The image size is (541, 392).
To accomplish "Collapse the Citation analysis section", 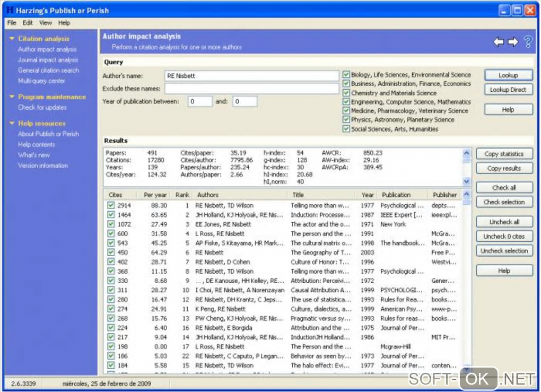I will (12, 39).
